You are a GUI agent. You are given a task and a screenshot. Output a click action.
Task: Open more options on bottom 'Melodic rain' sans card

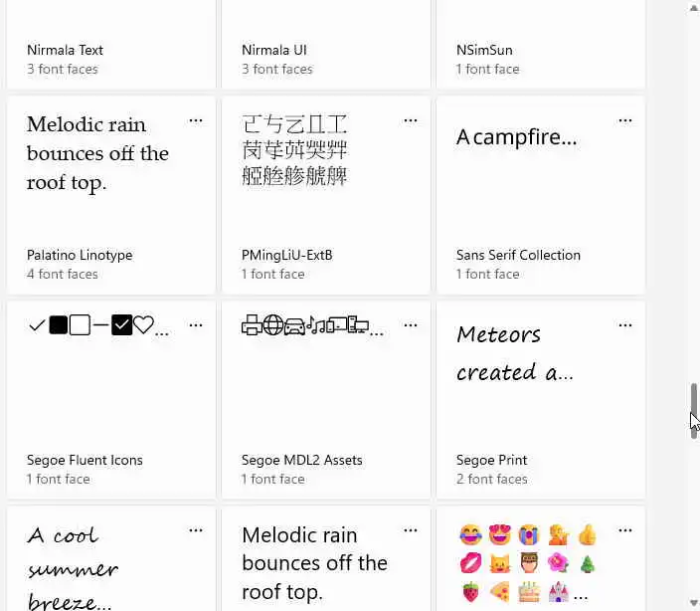tap(411, 530)
